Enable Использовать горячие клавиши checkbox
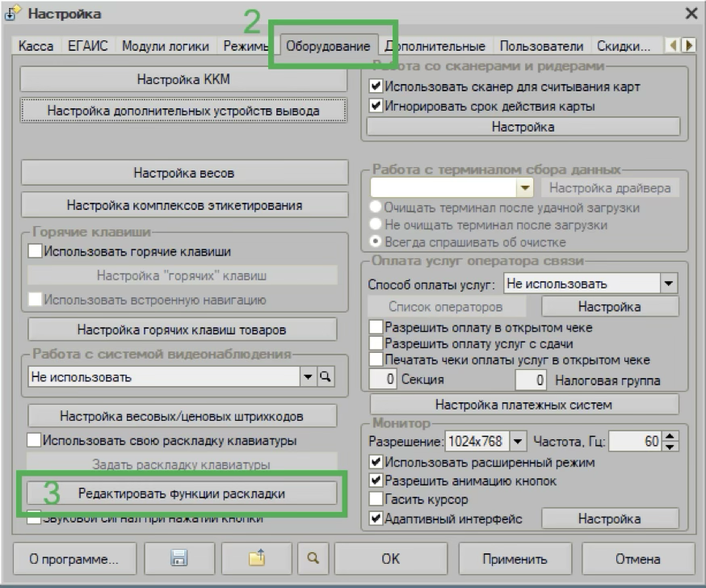The image size is (706, 588). click(x=35, y=250)
